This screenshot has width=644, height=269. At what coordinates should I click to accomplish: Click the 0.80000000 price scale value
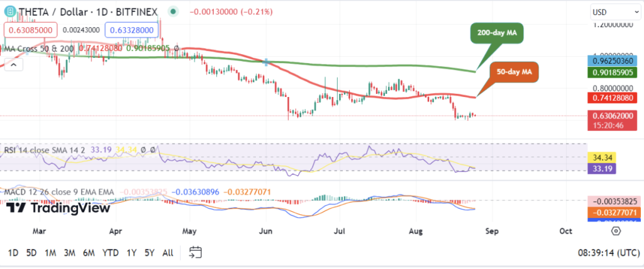tap(612, 88)
